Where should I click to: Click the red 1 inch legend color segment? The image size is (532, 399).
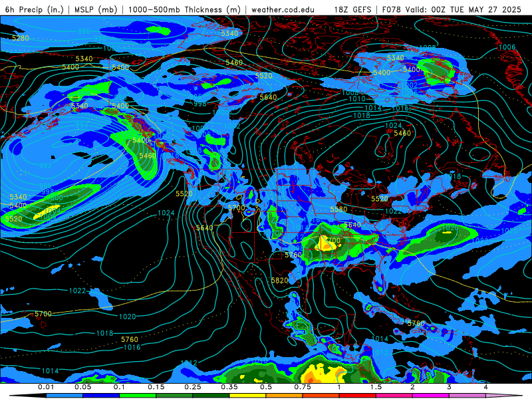click(x=358, y=396)
